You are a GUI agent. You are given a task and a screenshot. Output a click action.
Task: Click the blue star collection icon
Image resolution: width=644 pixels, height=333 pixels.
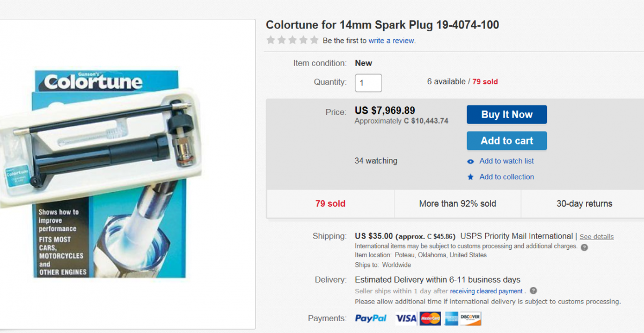(x=471, y=177)
